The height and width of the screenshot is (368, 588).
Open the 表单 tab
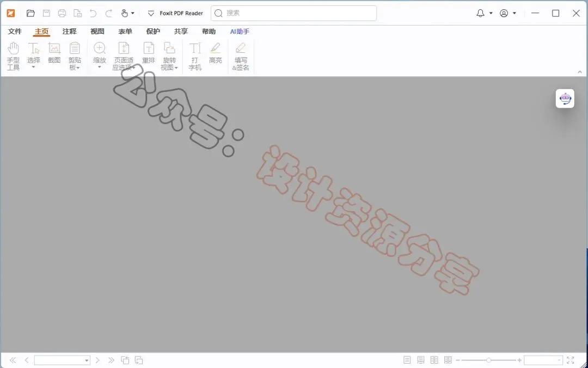[125, 32]
